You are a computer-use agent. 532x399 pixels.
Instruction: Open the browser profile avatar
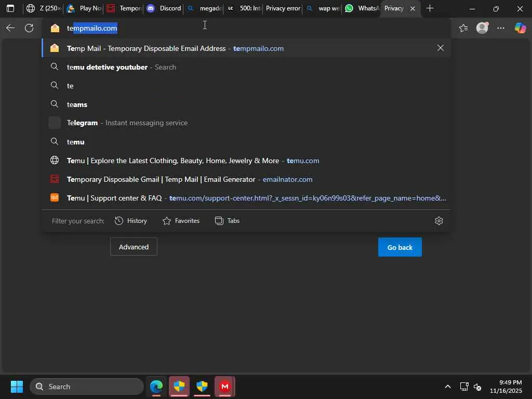tap(482, 28)
